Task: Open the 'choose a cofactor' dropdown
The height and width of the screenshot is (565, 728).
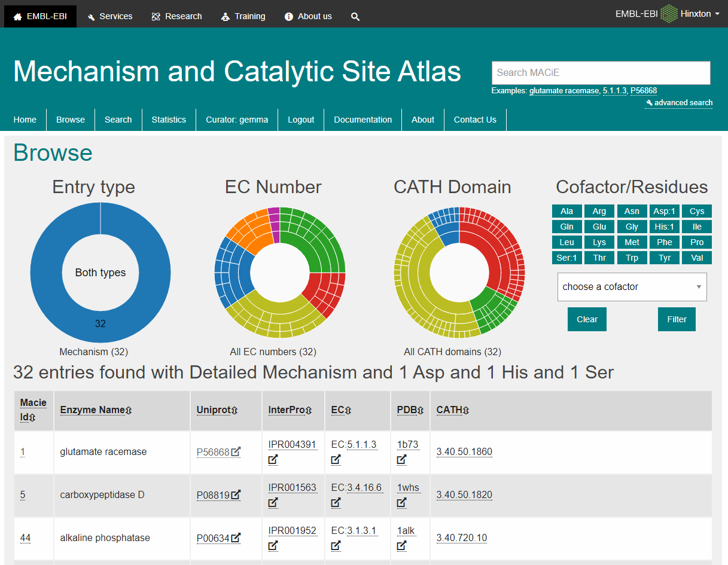Action: [x=632, y=287]
